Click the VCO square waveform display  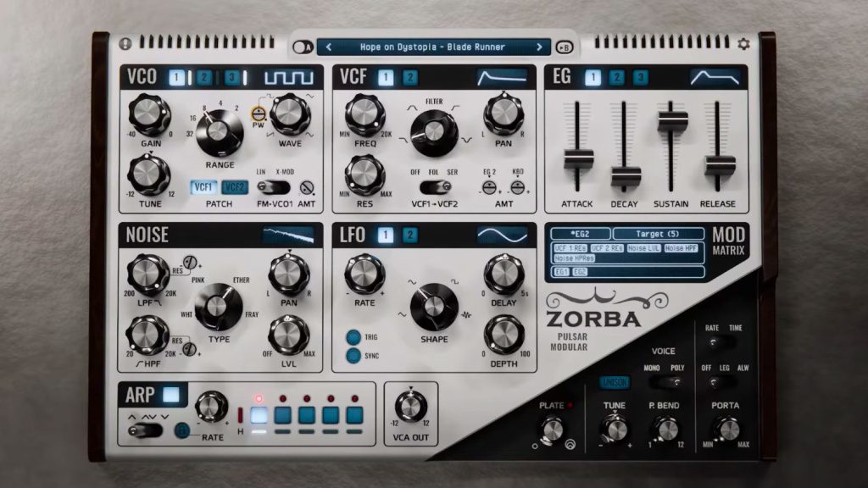click(289, 77)
